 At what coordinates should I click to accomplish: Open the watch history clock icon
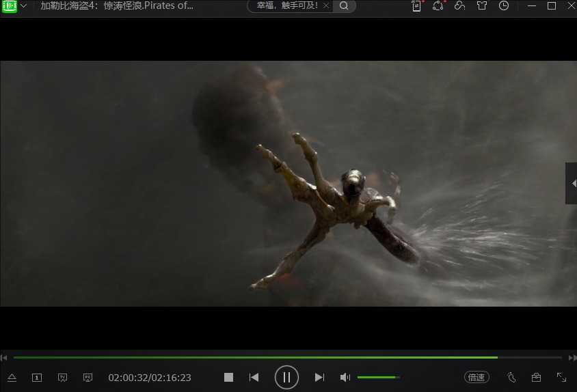pos(504,6)
